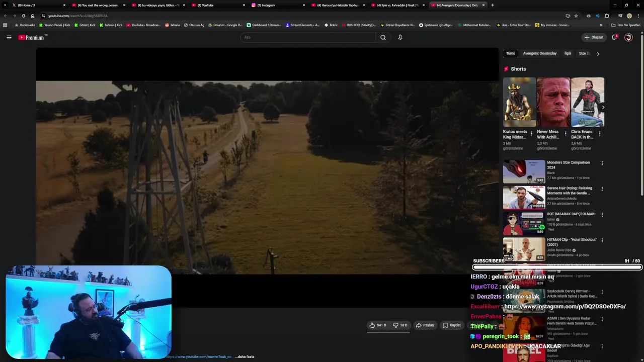The height and width of the screenshot is (362, 644).
Task: Open Yayıncı Paneli | Kick bookmark
Action: point(55,25)
